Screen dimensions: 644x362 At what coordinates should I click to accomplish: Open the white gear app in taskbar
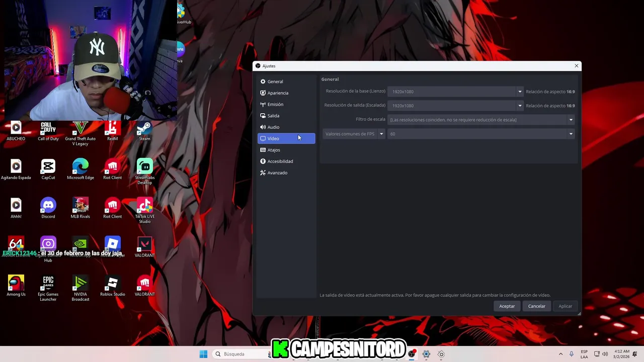pos(441,354)
